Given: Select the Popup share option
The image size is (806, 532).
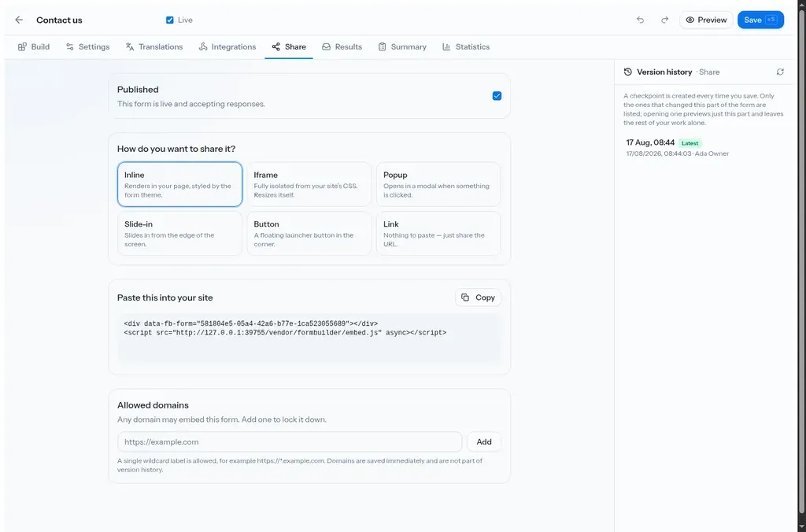Looking at the screenshot, I should pyautogui.click(x=438, y=184).
